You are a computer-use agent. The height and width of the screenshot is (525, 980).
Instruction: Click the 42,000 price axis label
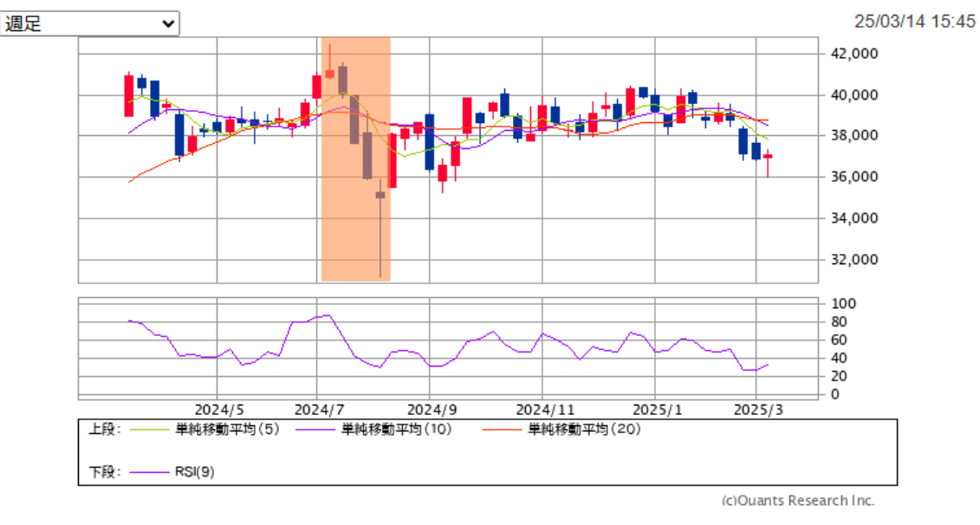(854, 54)
